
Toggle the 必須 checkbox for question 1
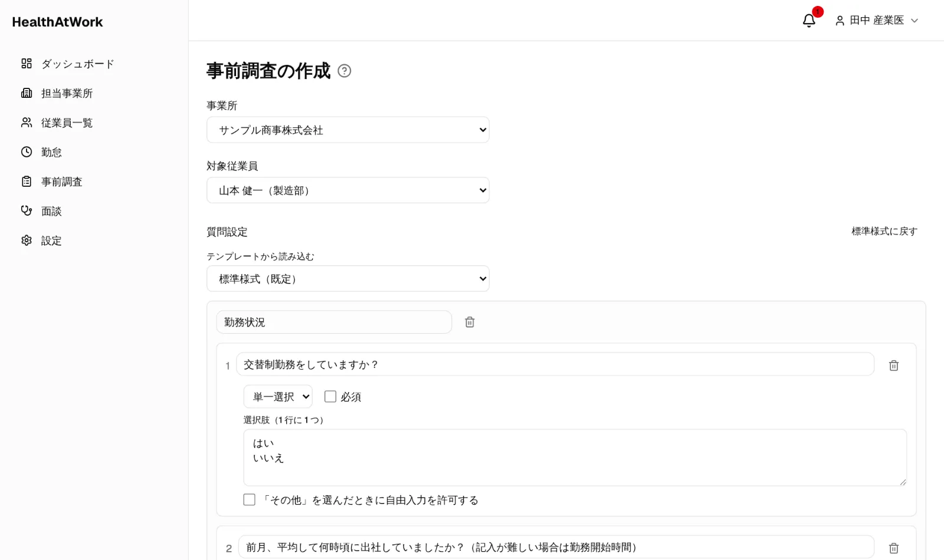(330, 397)
